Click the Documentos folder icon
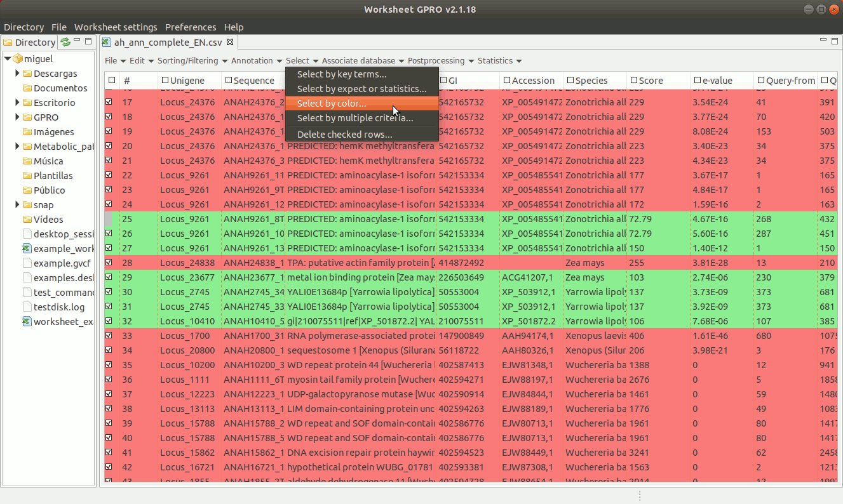 (x=27, y=88)
